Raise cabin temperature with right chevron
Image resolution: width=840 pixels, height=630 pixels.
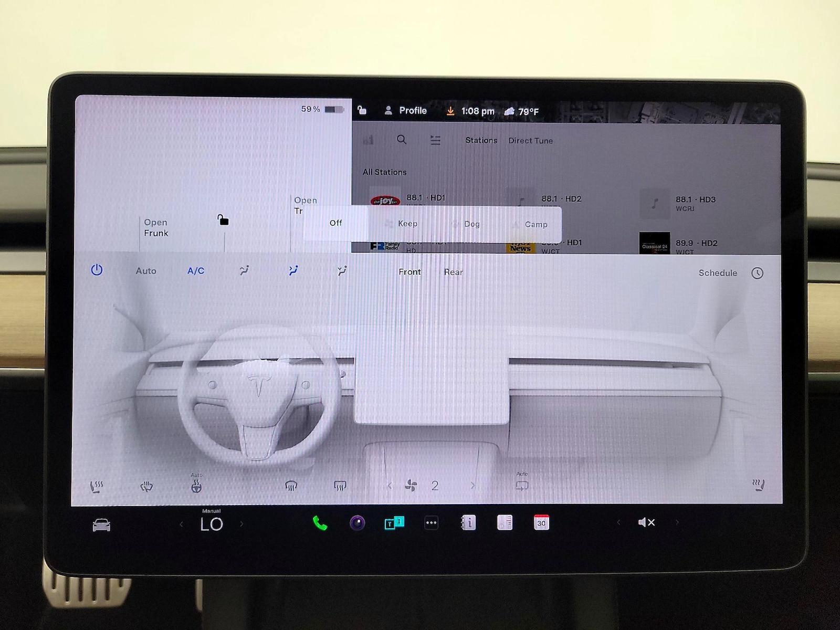(x=241, y=524)
